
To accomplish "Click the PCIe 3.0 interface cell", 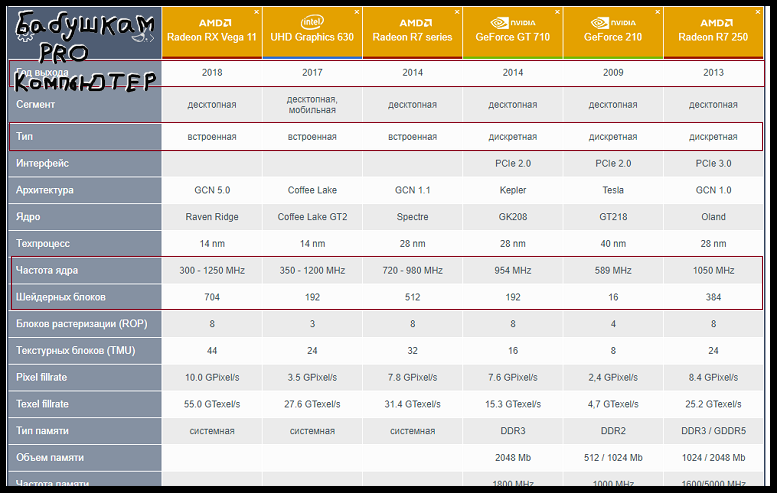I will 713,164.
